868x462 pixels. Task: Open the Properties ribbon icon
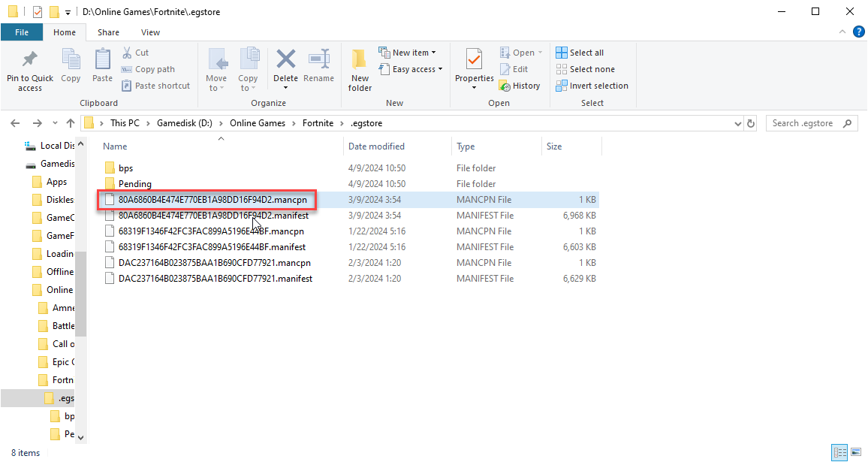474,60
